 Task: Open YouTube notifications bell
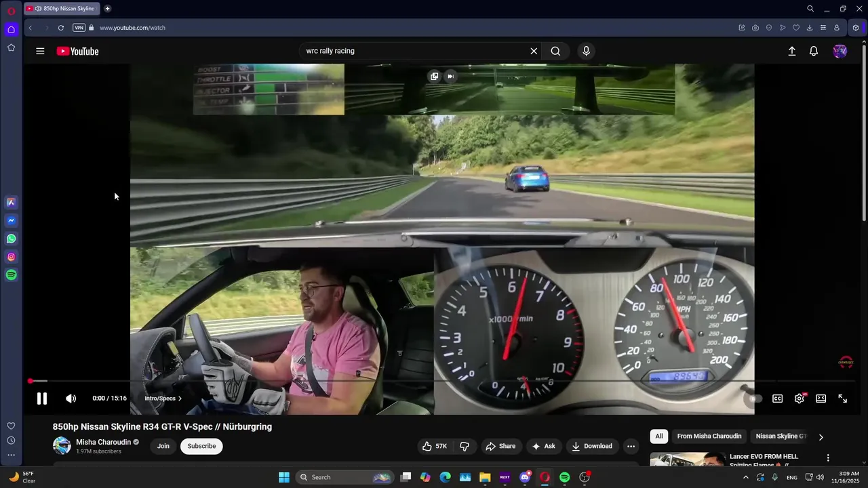(814, 51)
